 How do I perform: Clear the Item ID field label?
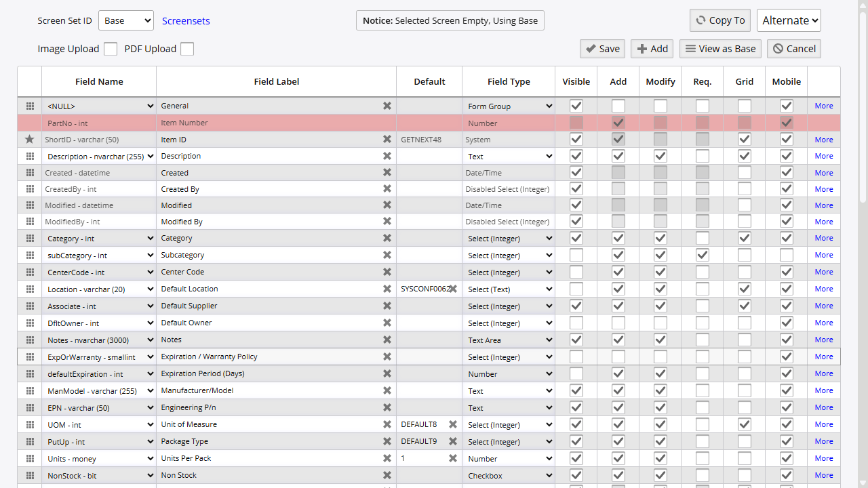point(387,140)
